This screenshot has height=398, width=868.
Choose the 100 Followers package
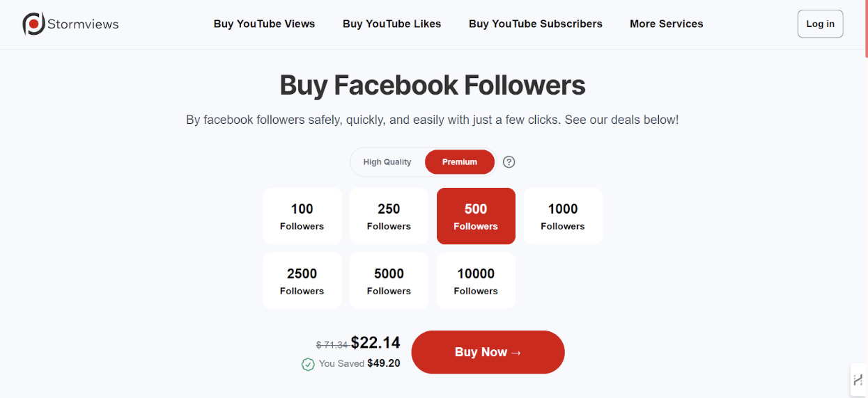point(302,216)
